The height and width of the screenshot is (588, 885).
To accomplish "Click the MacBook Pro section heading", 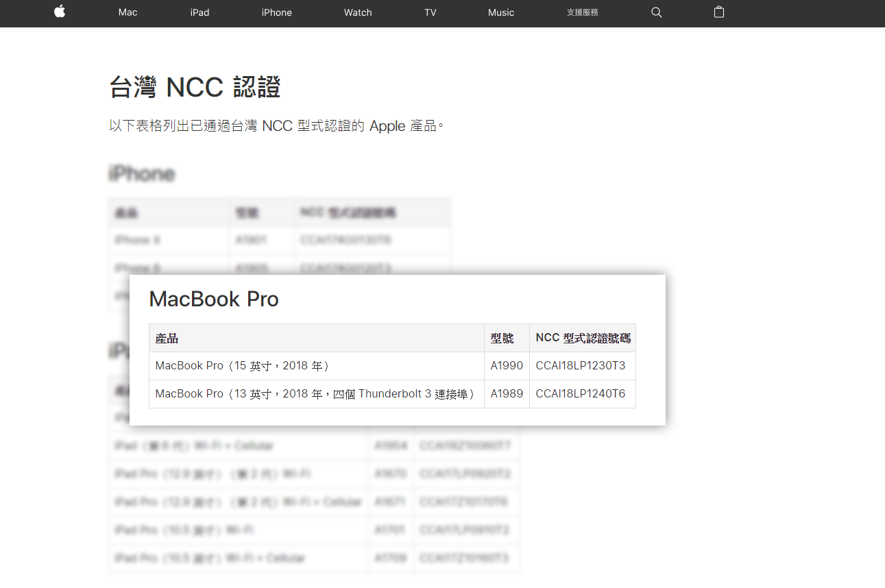I will (214, 299).
